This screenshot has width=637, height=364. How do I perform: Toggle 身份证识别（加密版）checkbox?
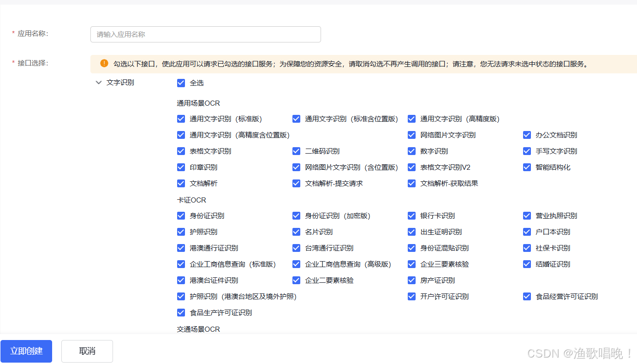click(x=296, y=215)
